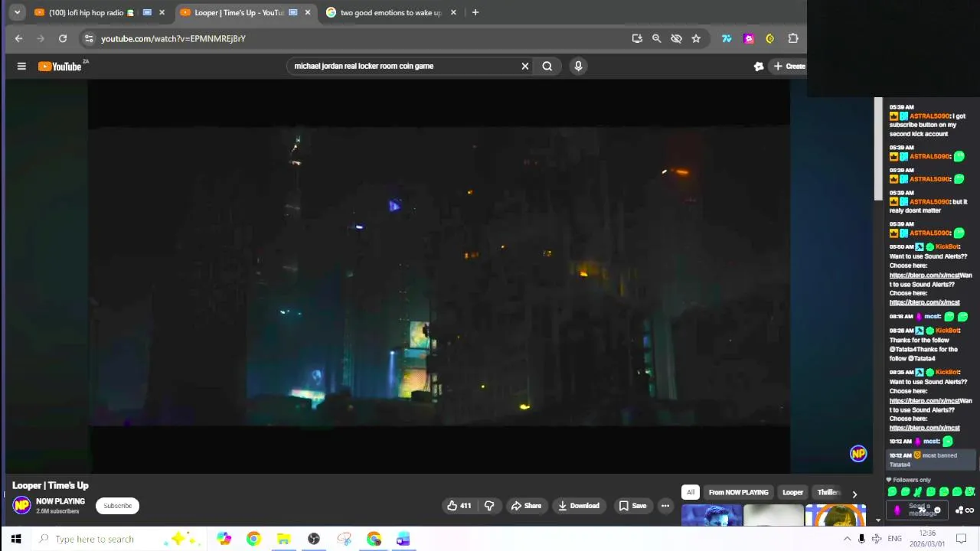The height and width of the screenshot is (551, 980).
Task: Open the YouTube hamburger guide menu
Action: click(21, 67)
